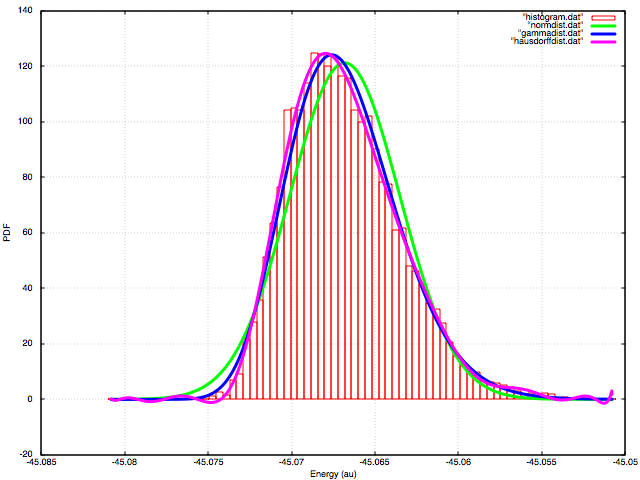Image resolution: width=640 pixels, height=480 pixels.
Task: Click the x-axis tick label -45.085
Action: 41,462
